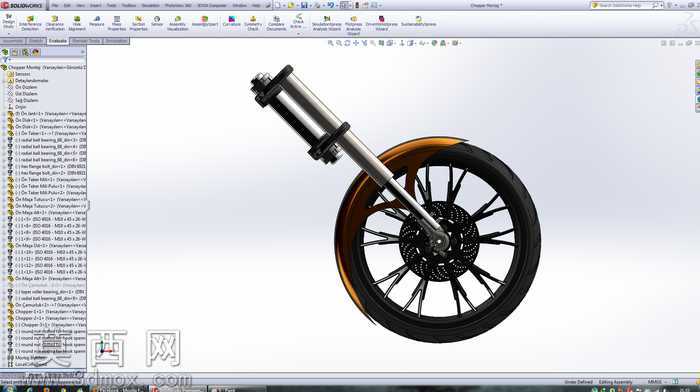Viewport: 700px width, 392px height.
Task: Open Assembly Visualization
Action: pyautogui.click(x=177, y=23)
